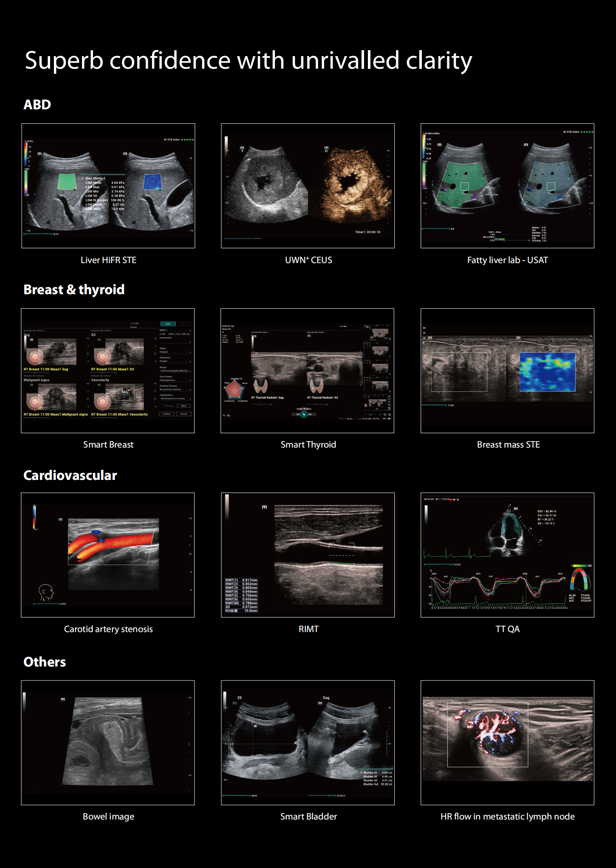Open the Shape dropdown showing Irregular
The image size is (616, 868).
pos(175,352)
